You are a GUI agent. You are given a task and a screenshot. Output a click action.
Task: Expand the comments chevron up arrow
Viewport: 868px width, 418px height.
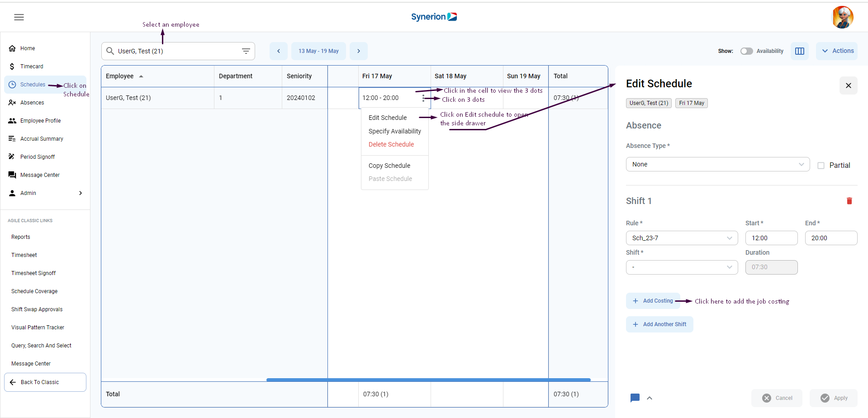(x=650, y=398)
